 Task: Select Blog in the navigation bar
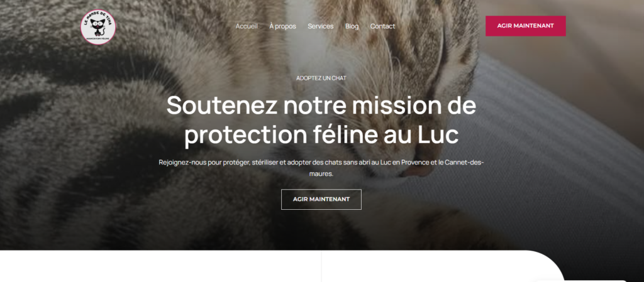coord(352,26)
